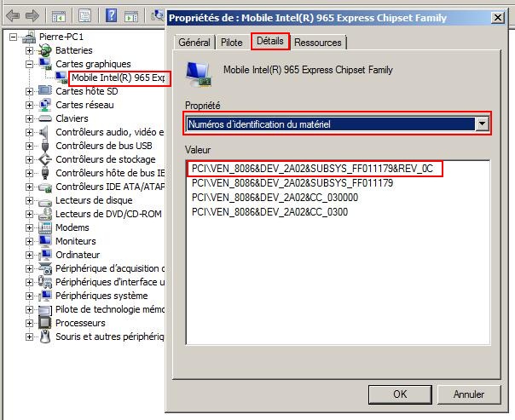The image size is (515, 420).
Task: Click the Lecteurs de disque drive icon
Action: pos(45,201)
